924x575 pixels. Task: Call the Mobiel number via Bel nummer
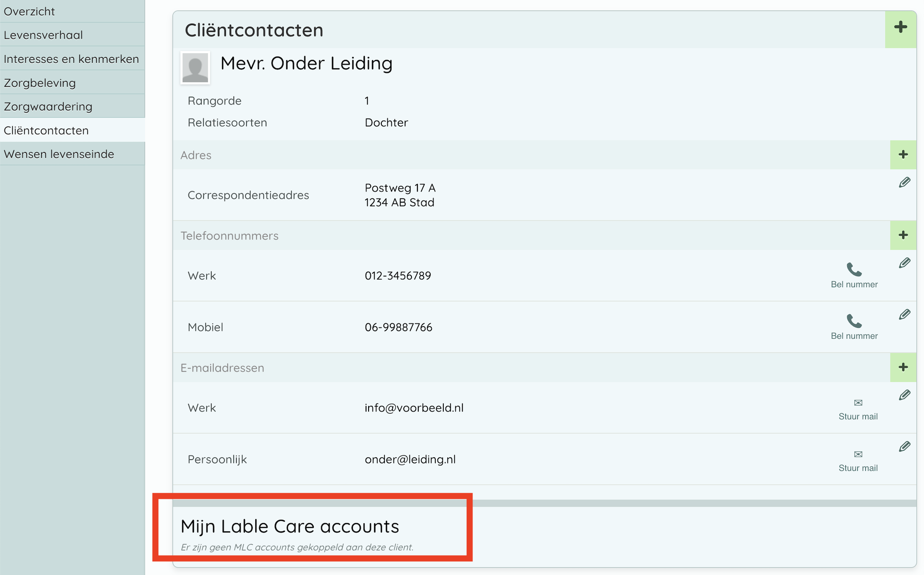pos(854,327)
